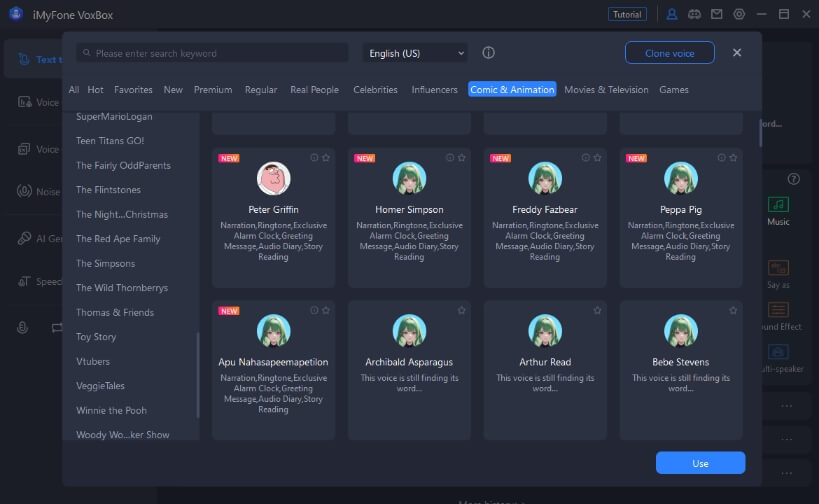
Task: Favorite the Apu Nahasapeemapetilon voice with star
Action: tap(326, 310)
